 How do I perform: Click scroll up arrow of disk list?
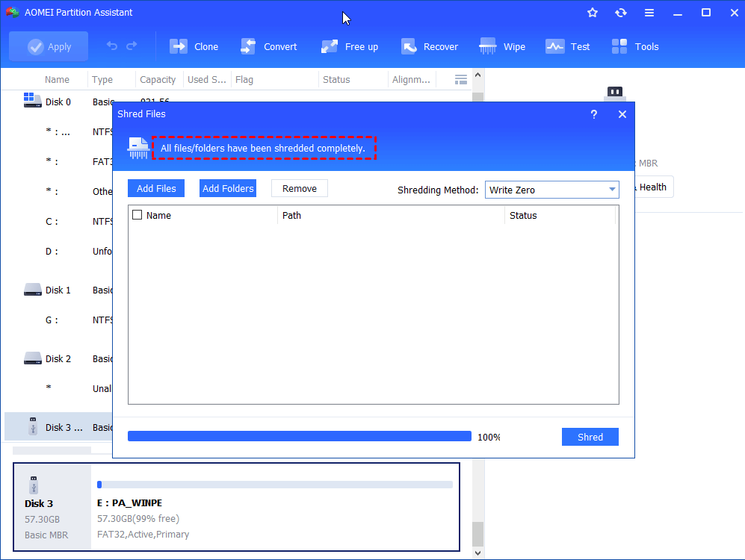pyautogui.click(x=478, y=75)
